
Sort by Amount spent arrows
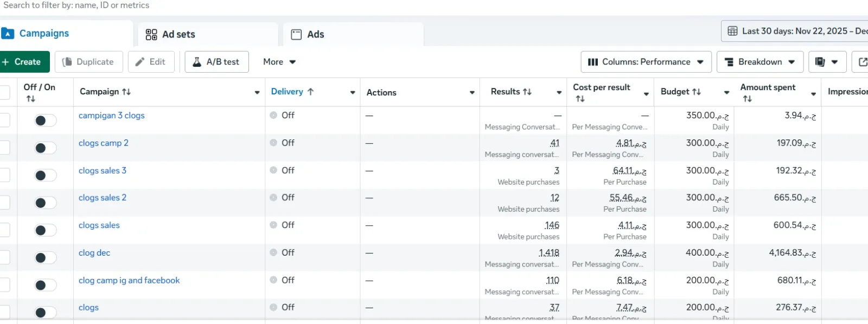748,99
